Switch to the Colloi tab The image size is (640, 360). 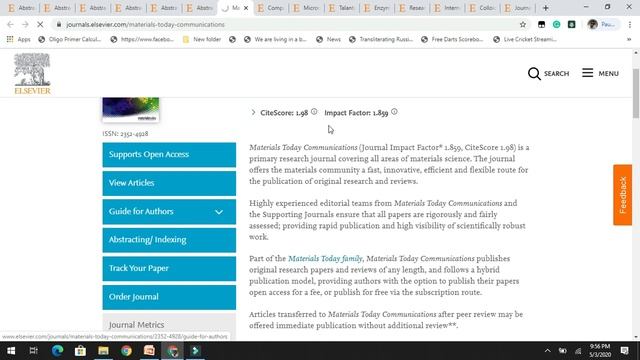482,8
